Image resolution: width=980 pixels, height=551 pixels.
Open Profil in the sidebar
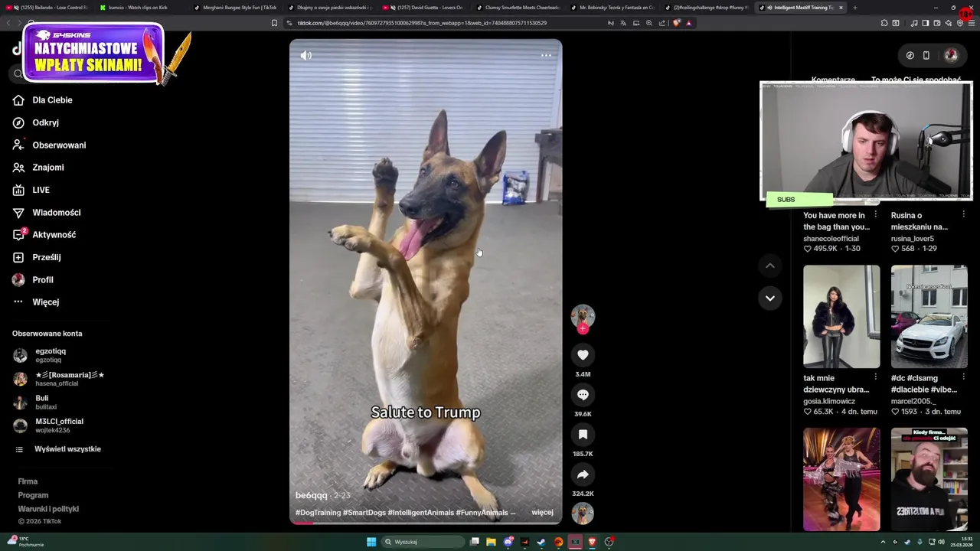(x=43, y=280)
